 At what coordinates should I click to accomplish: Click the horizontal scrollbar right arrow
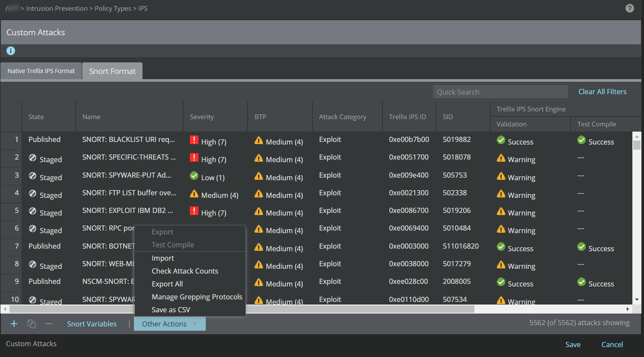click(x=628, y=309)
